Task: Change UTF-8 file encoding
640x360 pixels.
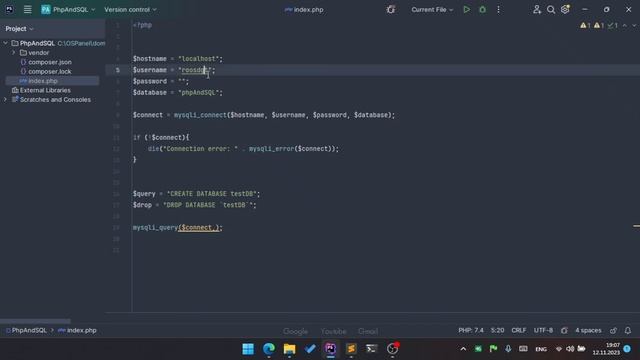Action: 543,330
